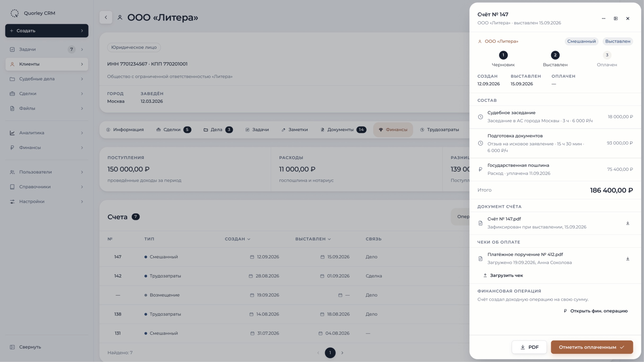Click the Quorley CRM logo icon
The height and width of the screenshot is (362, 644).
click(x=15, y=13)
